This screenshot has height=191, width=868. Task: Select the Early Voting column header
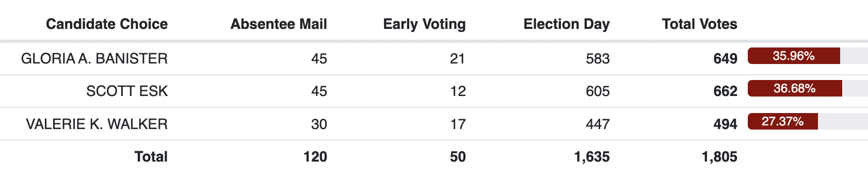(424, 24)
